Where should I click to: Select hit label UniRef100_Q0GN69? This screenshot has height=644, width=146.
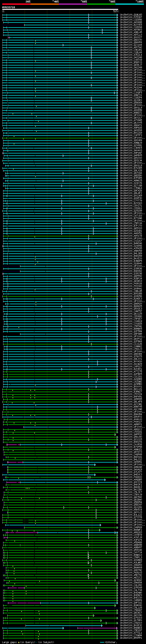point(131,560)
